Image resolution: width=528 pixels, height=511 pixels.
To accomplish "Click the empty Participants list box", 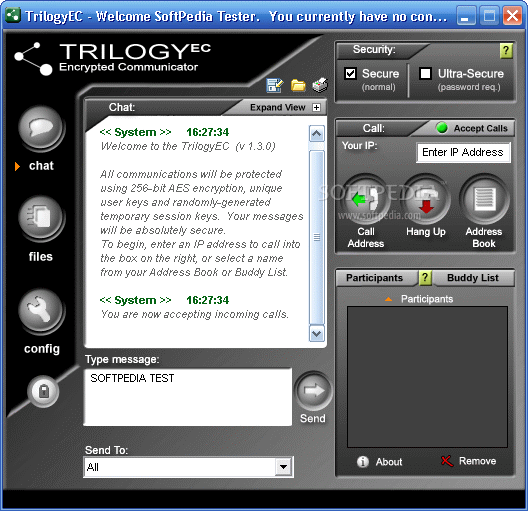I will 427,377.
